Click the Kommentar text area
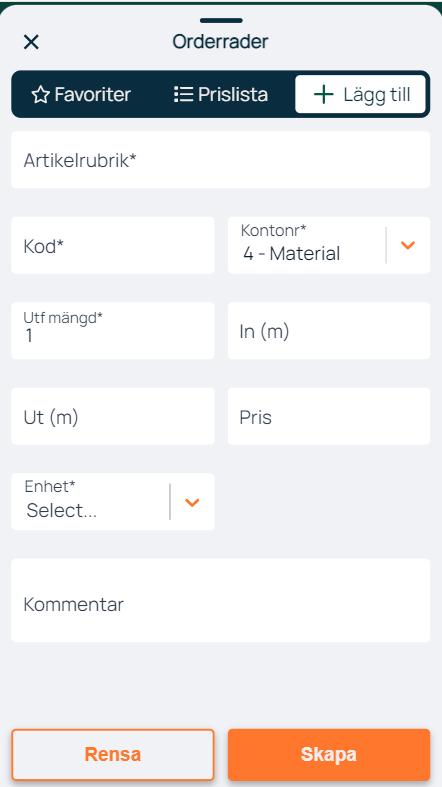 (x=221, y=600)
